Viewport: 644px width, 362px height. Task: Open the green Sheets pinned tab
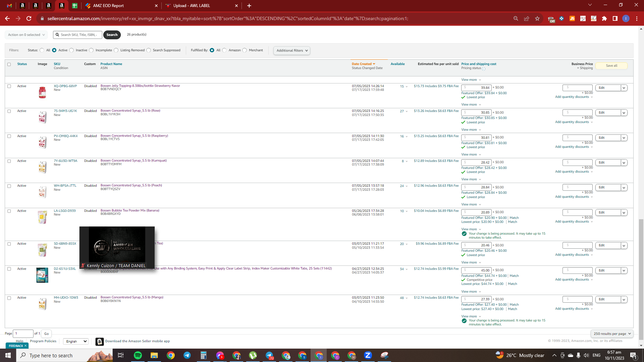click(x=75, y=6)
